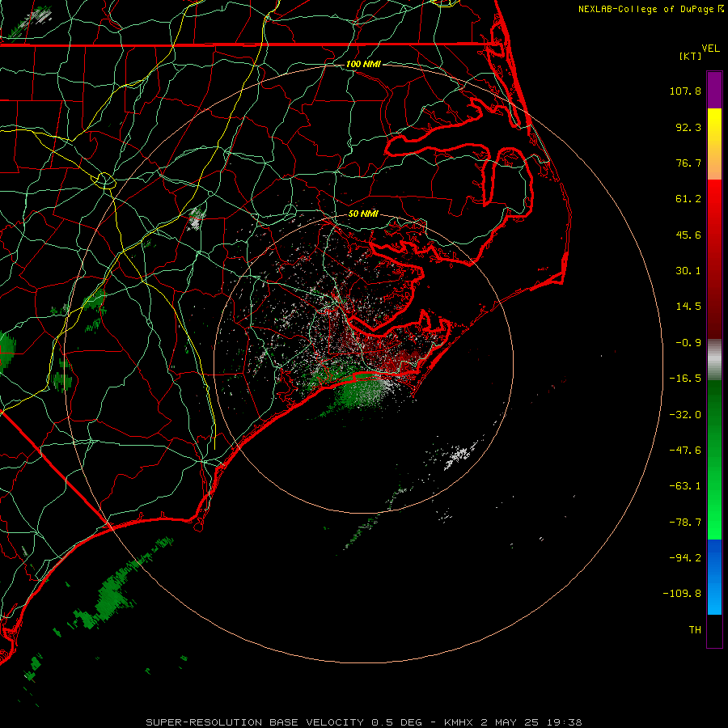Click the TH legend label
Screen dimensions: 728x728
click(695, 630)
